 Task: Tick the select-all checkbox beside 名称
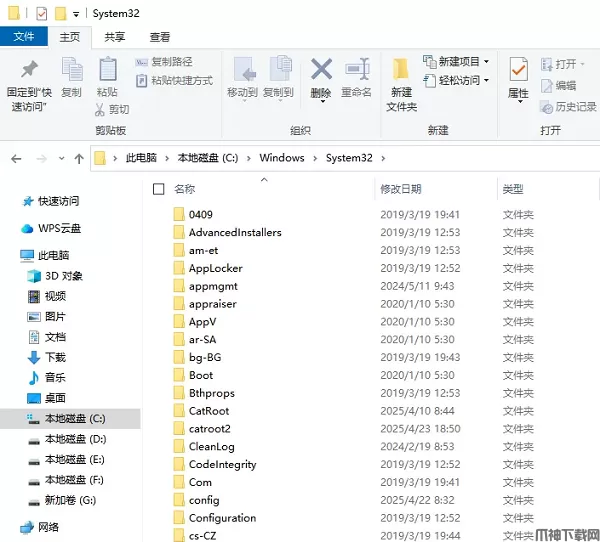click(158, 189)
